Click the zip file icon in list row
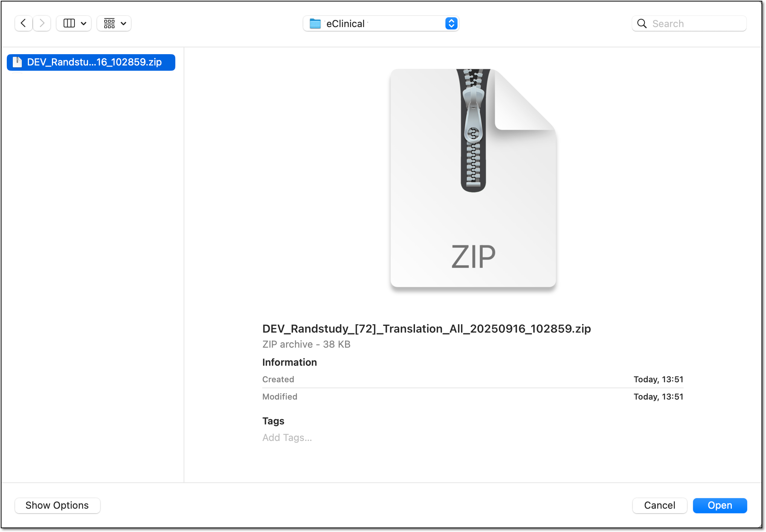Viewport: 766px width, 532px height. pyautogui.click(x=17, y=62)
